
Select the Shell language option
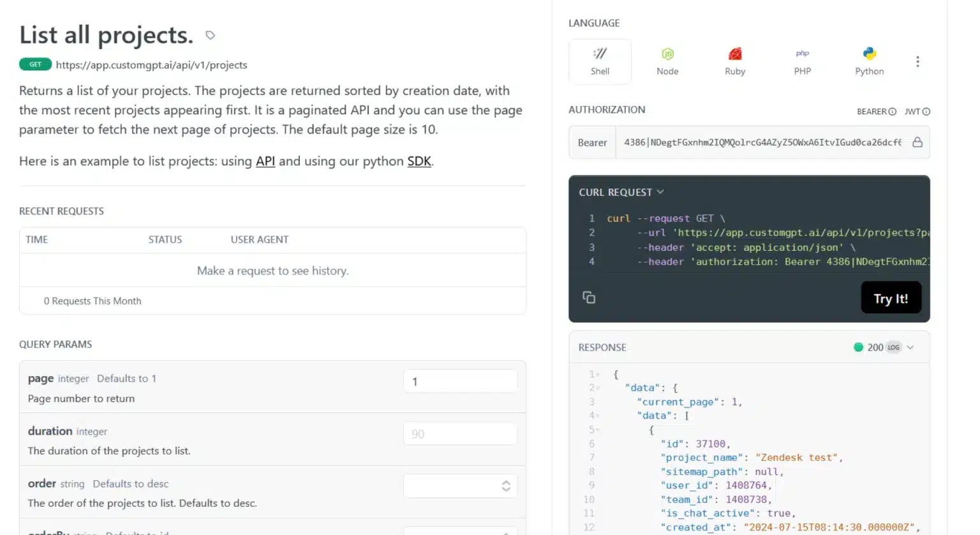pos(600,61)
